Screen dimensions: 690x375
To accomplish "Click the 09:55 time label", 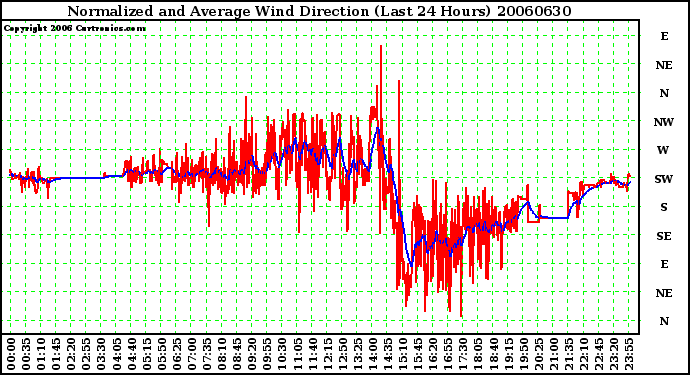I will [267, 354].
